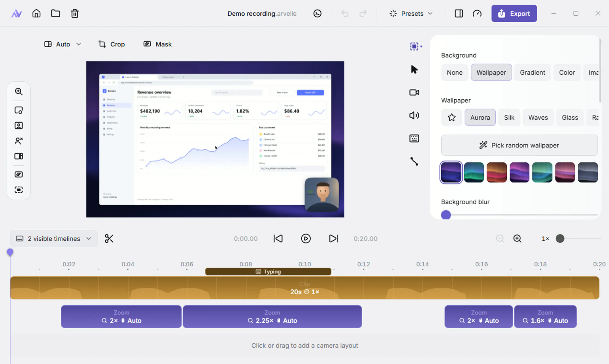Choose the Silk wallpaper category
609x364 pixels.
509,118
